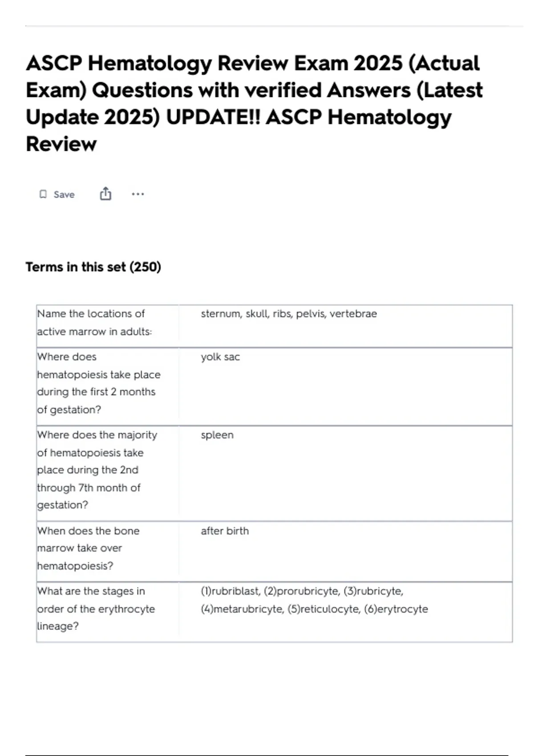534x756 pixels.
Task: Open the three-dot more options menu
Action: (138, 194)
